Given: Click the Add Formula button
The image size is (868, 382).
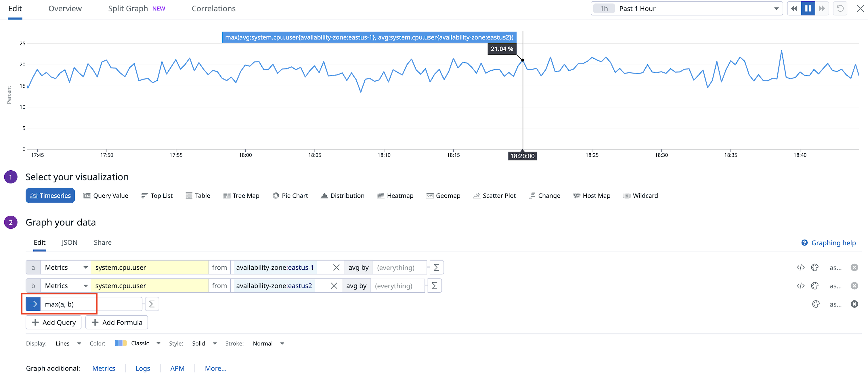Looking at the screenshot, I should pos(116,323).
